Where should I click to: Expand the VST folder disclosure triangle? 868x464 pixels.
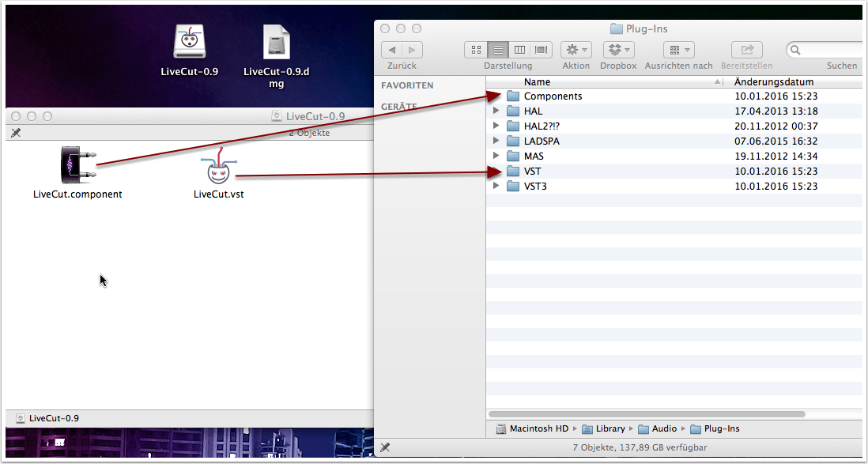(496, 171)
